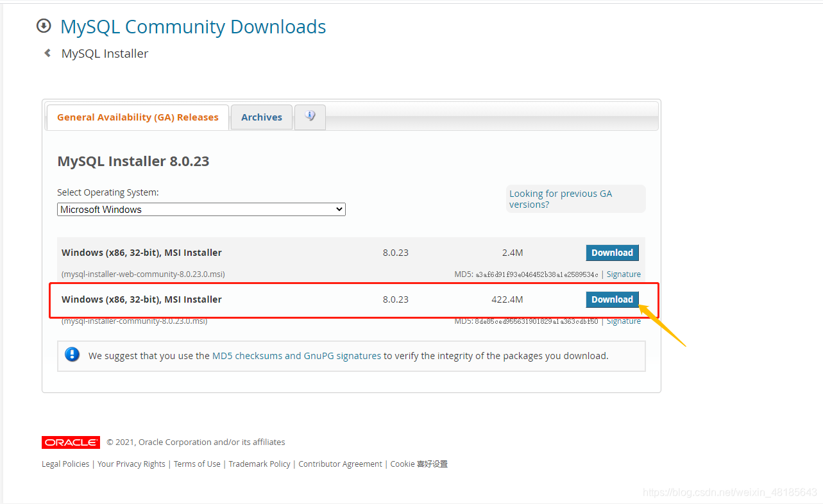Click the '© 2021, Oracle Corporation' copyright text
The width and height of the screenshot is (823, 504).
tap(196, 442)
